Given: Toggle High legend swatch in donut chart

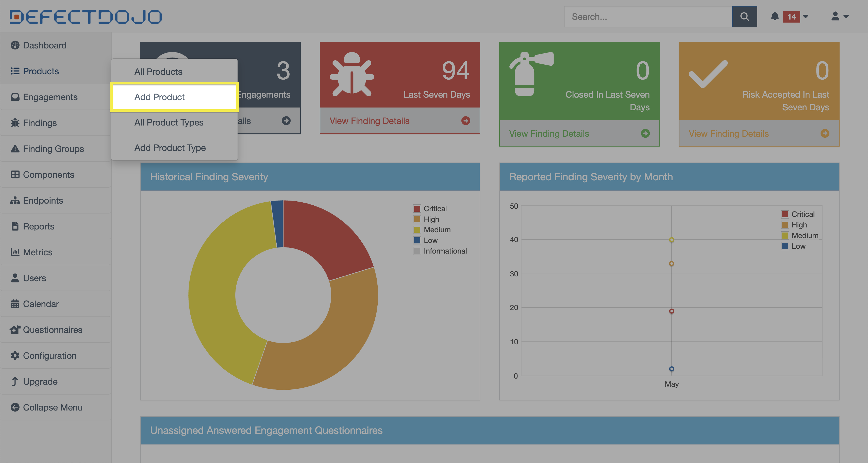Looking at the screenshot, I should (x=417, y=219).
